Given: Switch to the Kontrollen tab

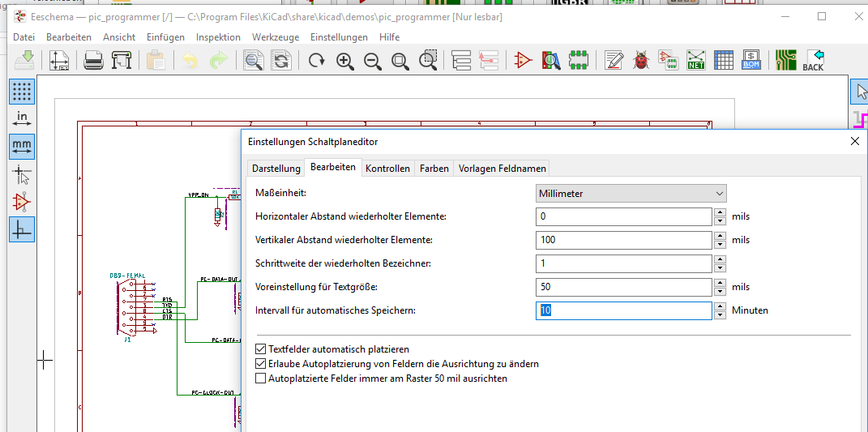Looking at the screenshot, I should (x=387, y=169).
